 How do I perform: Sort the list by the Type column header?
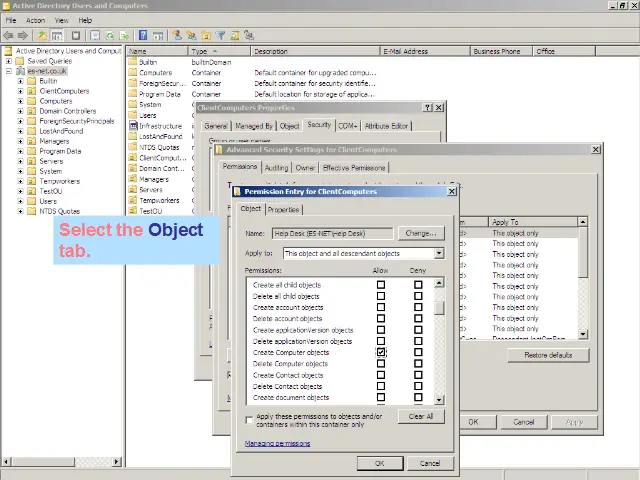tap(219, 51)
